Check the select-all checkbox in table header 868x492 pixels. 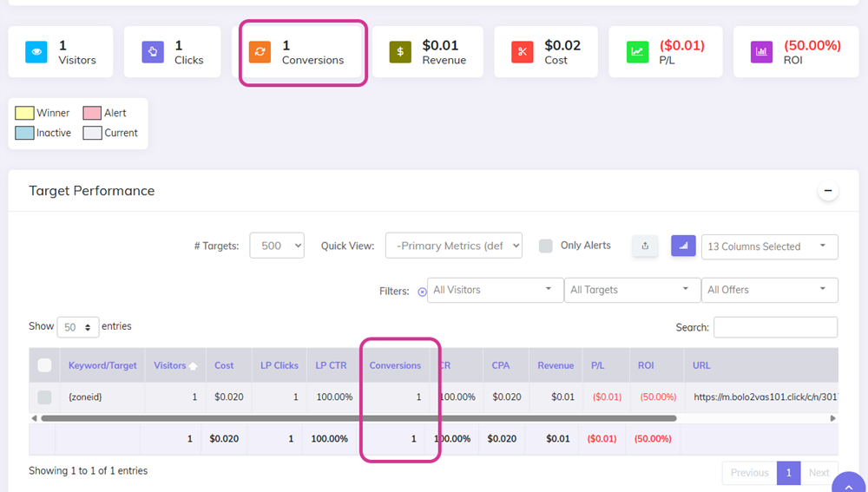click(x=44, y=365)
